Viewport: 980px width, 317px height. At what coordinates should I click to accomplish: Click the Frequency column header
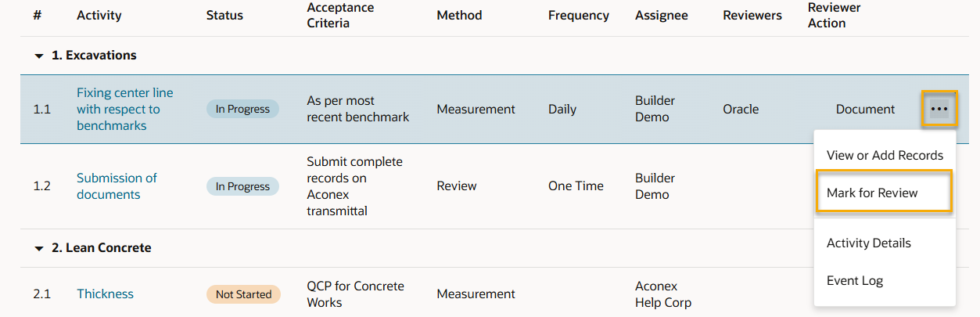tap(578, 16)
